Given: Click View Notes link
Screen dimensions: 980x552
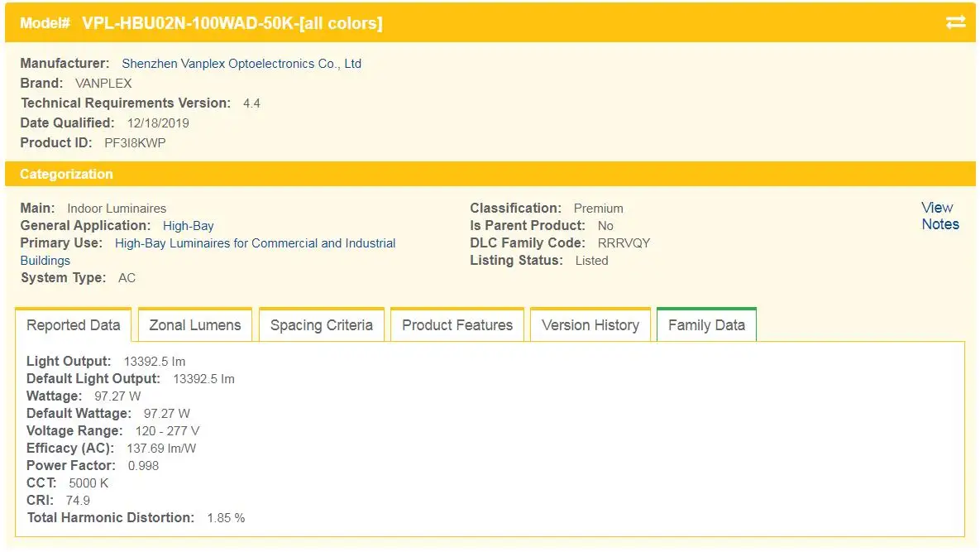Looking at the screenshot, I should (939, 216).
